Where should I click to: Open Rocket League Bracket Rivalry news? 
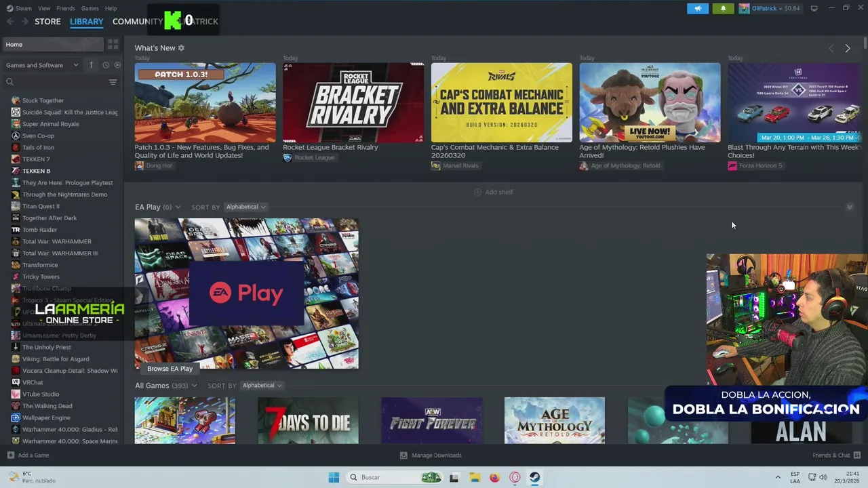click(x=353, y=102)
